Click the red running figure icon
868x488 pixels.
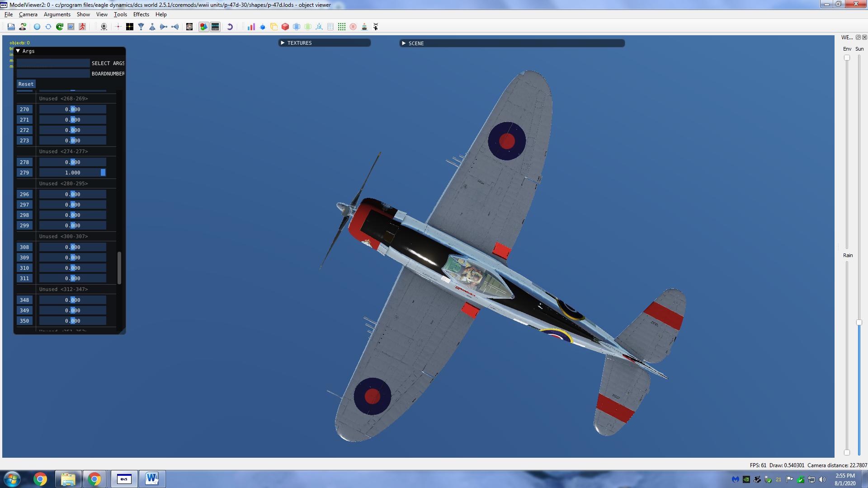pyautogui.click(x=82, y=27)
